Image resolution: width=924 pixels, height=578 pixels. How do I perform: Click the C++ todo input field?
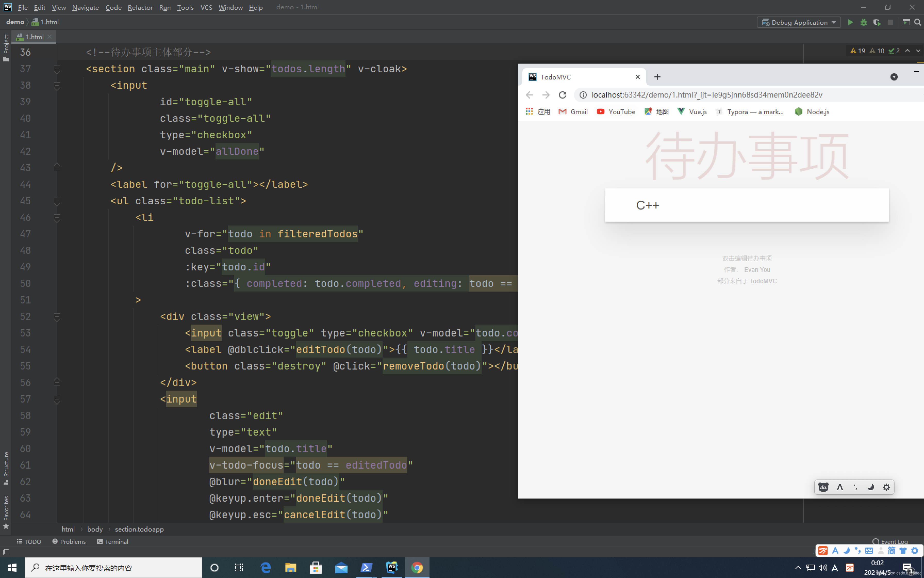coord(747,205)
